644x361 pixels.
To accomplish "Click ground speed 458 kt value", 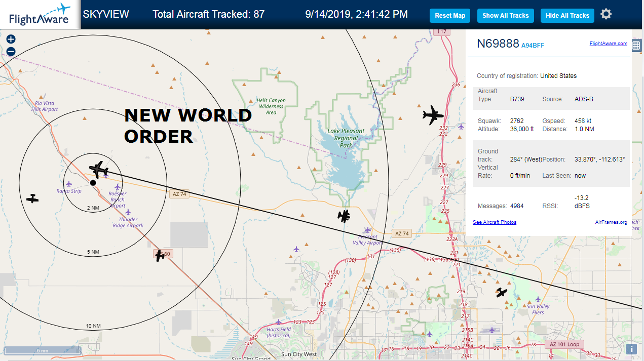I will coord(583,121).
